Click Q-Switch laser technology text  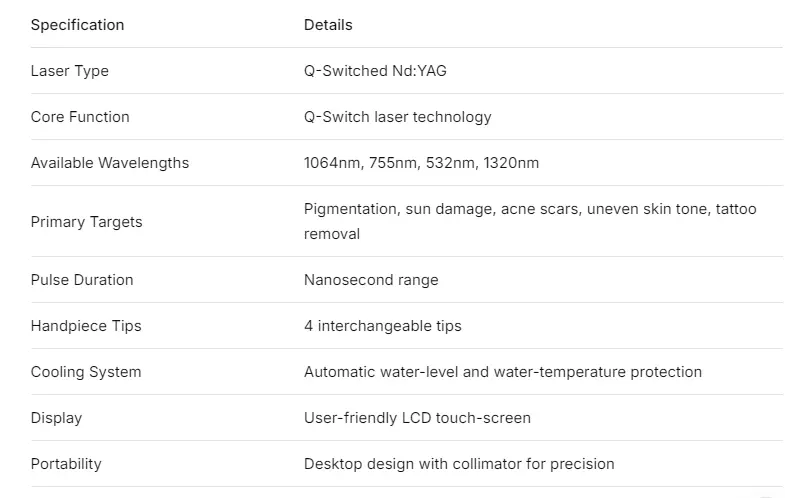coord(398,117)
